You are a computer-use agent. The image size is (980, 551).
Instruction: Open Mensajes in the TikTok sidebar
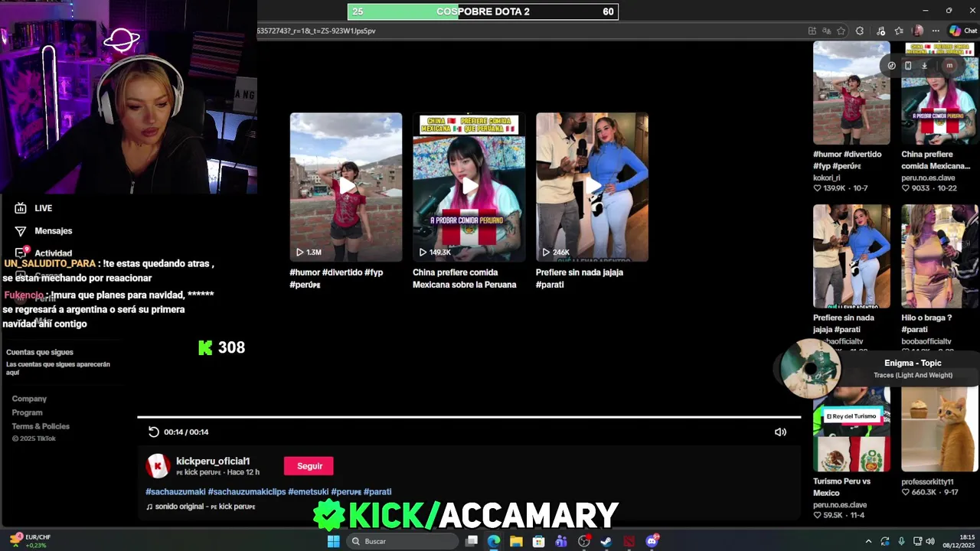pos(43,230)
